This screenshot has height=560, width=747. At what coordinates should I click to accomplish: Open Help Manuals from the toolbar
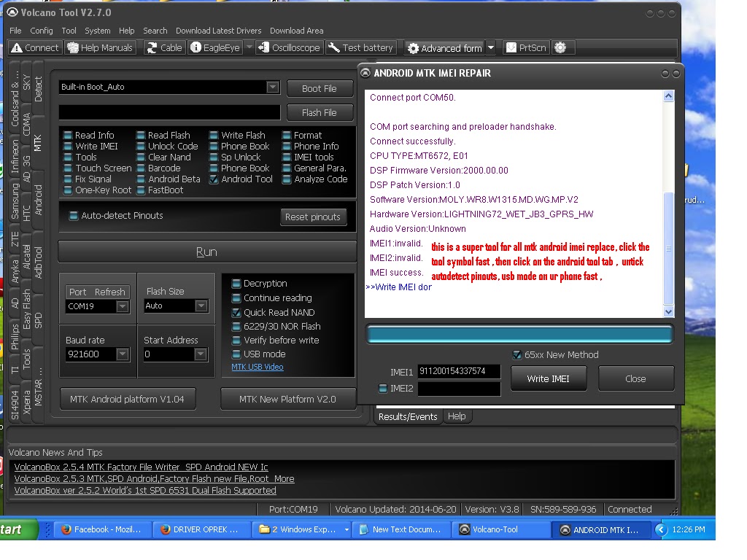point(101,47)
